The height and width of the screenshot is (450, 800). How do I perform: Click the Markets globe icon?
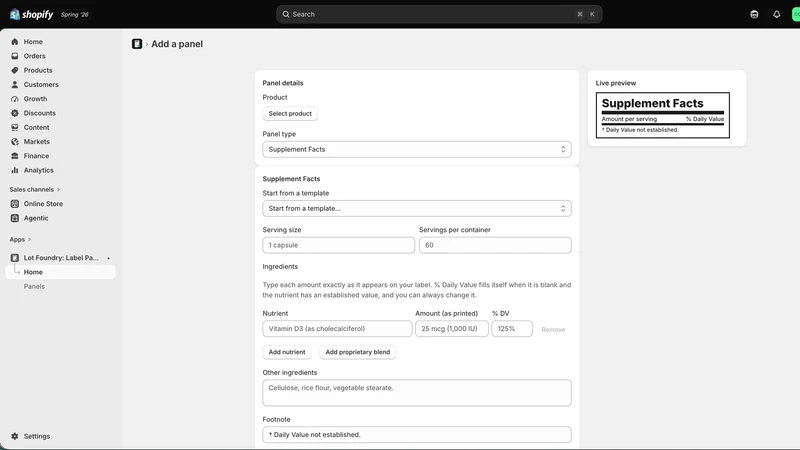tap(15, 142)
